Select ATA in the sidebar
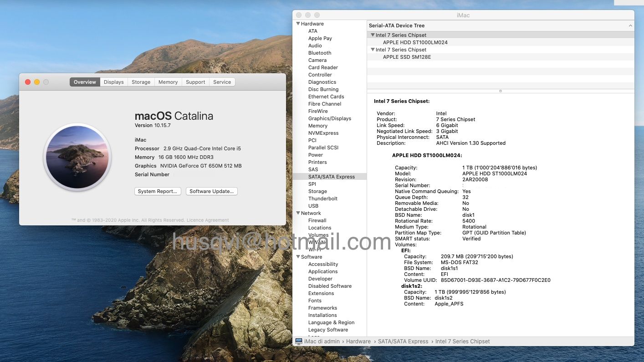Viewport: 644px width, 362px height. (x=313, y=31)
